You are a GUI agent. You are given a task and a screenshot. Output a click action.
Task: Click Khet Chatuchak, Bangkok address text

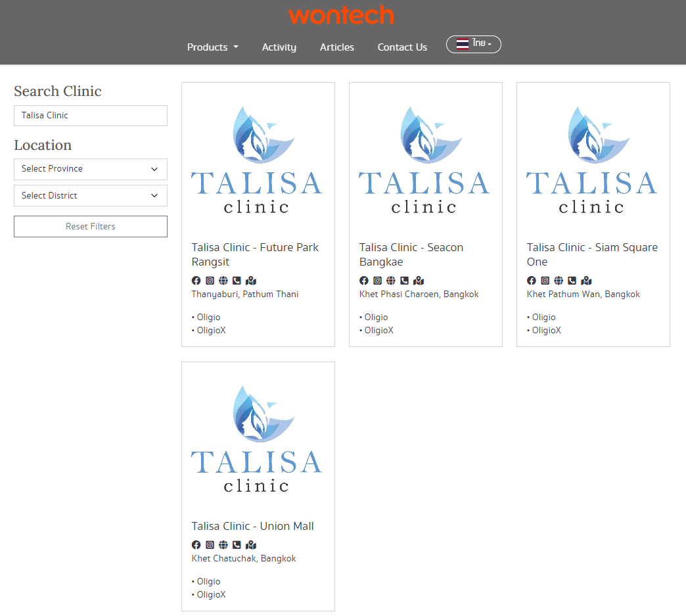[244, 559]
